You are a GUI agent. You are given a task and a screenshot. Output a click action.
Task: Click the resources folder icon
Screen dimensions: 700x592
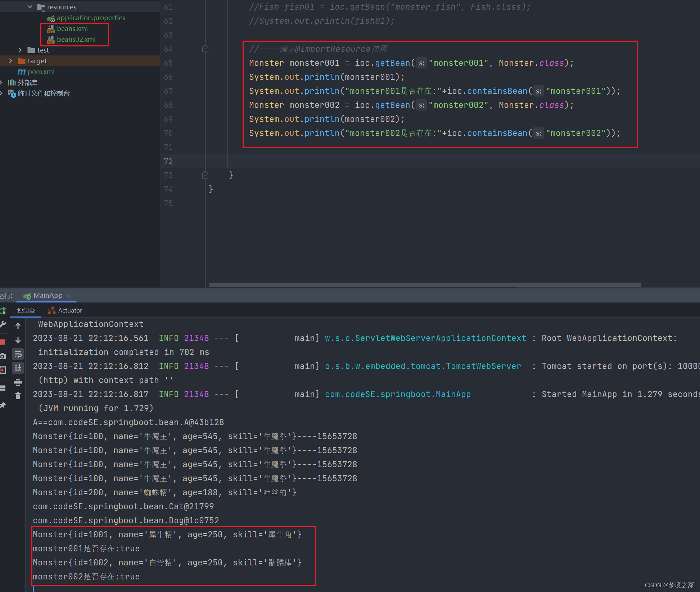[x=41, y=7]
